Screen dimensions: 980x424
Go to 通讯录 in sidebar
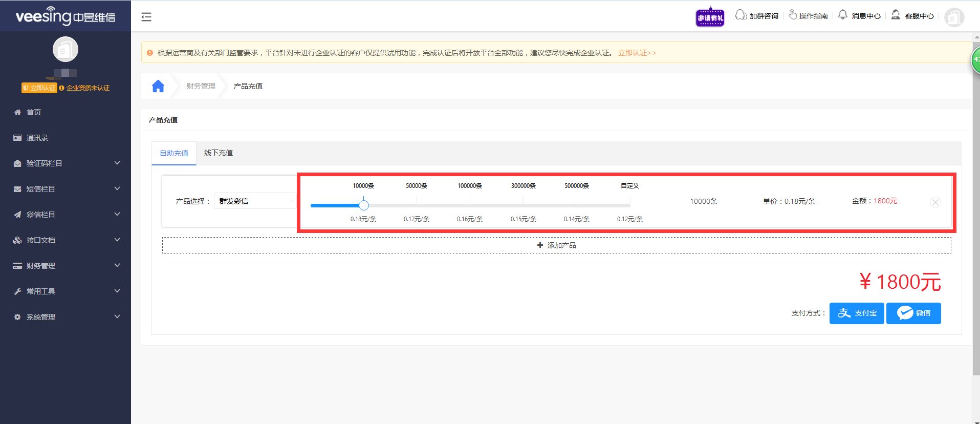coord(37,138)
